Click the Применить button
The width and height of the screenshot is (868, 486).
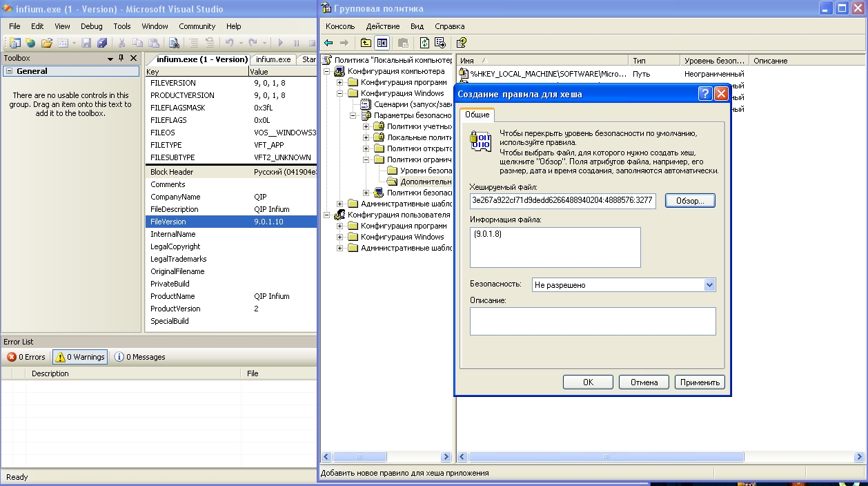tap(700, 382)
